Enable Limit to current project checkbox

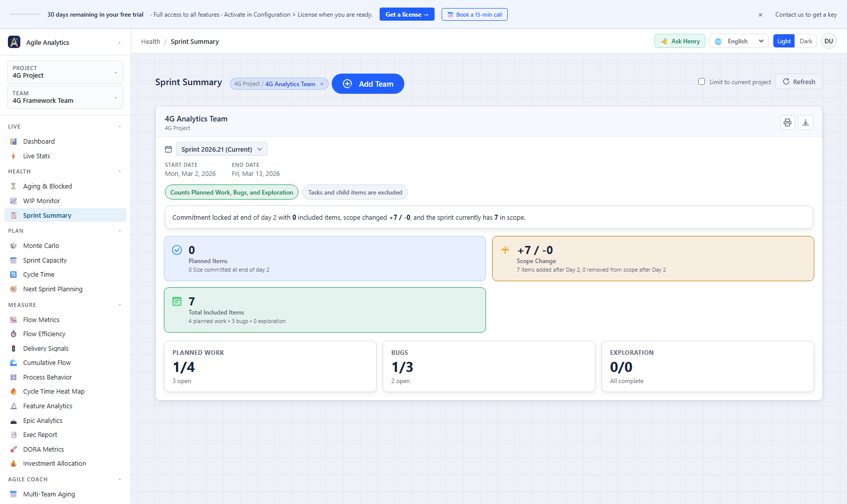point(701,82)
